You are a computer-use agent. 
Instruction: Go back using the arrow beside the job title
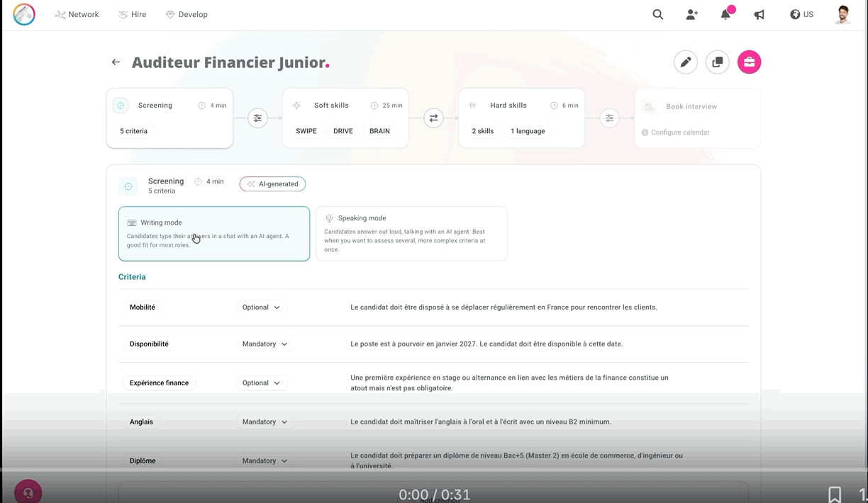click(116, 62)
